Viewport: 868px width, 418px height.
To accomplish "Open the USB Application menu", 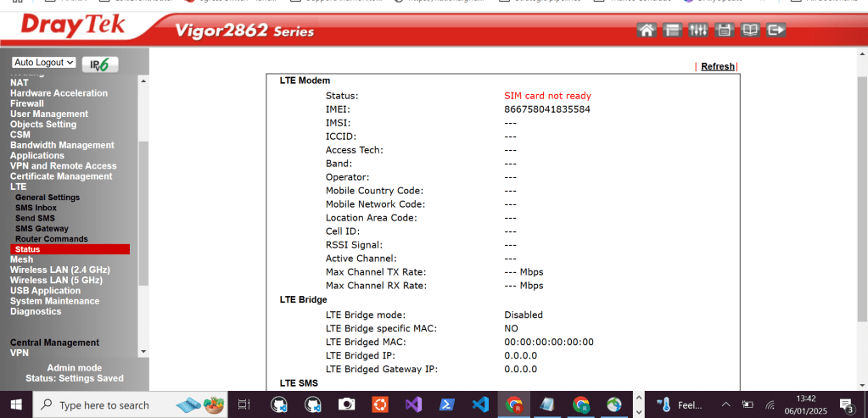I will pyautogui.click(x=45, y=291).
